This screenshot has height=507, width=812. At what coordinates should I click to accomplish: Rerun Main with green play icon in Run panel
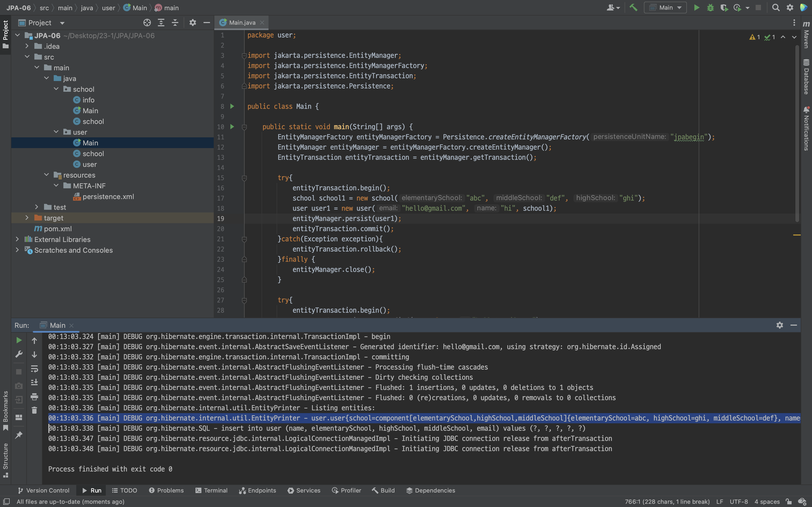(19, 340)
